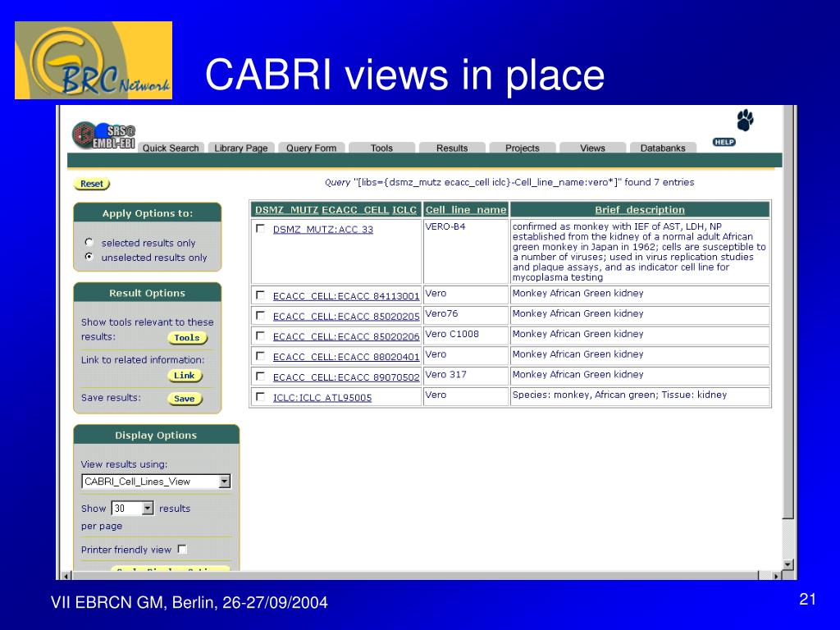Check the ECACC 85020205 row checkbox
Screen dimensions: 840x630
tap(260, 316)
